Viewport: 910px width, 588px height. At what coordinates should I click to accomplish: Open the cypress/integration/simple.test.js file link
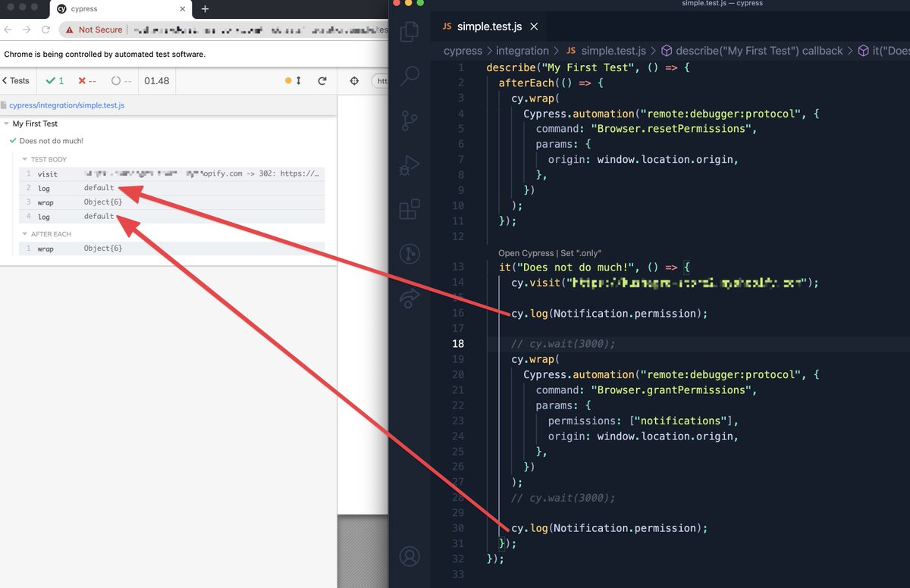pyautogui.click(x=67, y=105)
